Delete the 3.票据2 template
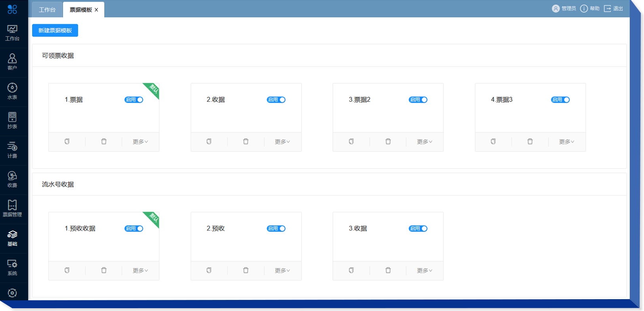 388,141
